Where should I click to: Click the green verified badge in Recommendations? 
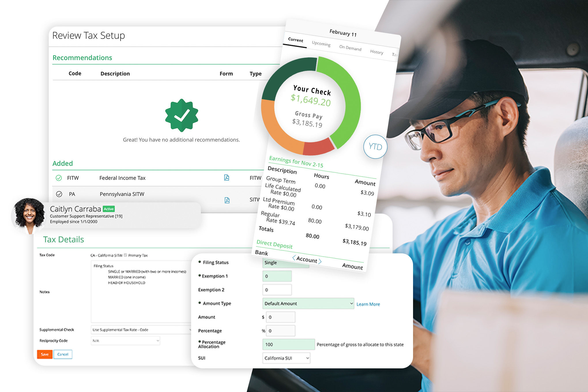182,115
